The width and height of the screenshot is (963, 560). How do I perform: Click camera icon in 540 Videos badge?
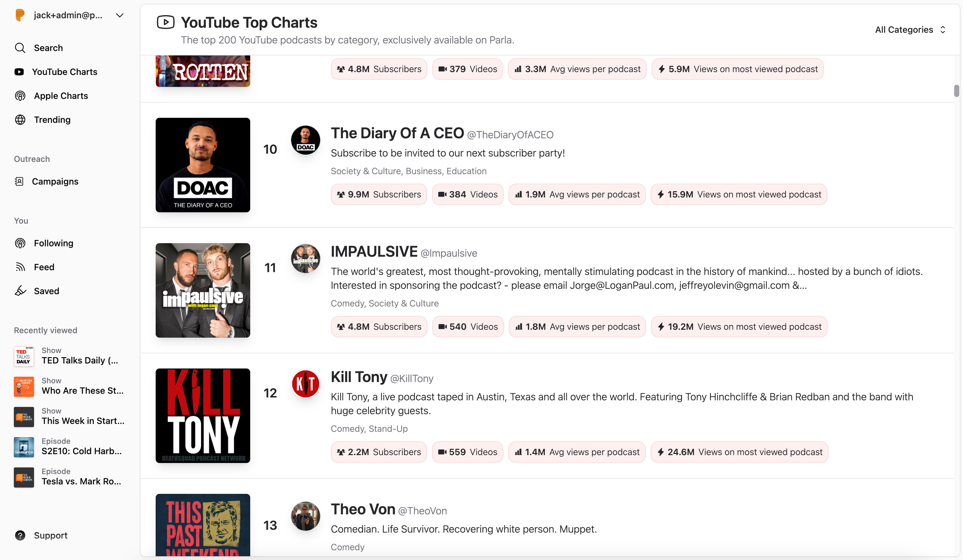click(442, 327)
